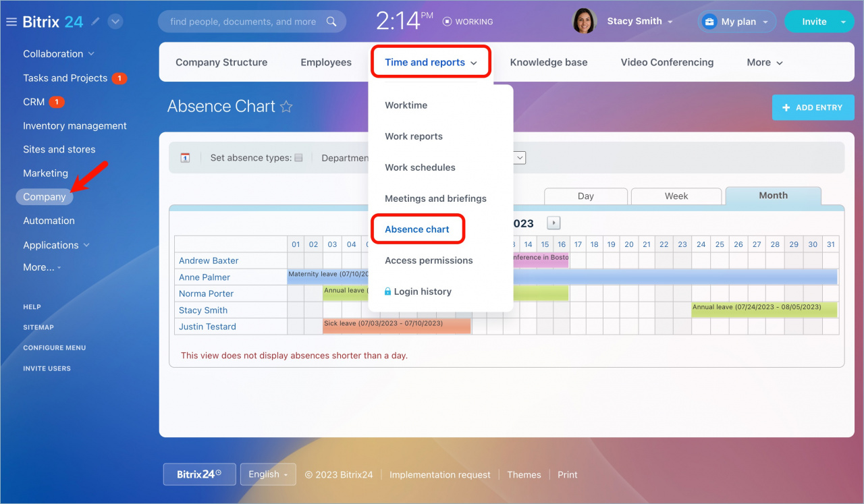Open the round chevron dropdown near Bitrix 24
Viewport: 864px width, 504px height.
coord(115,22)
